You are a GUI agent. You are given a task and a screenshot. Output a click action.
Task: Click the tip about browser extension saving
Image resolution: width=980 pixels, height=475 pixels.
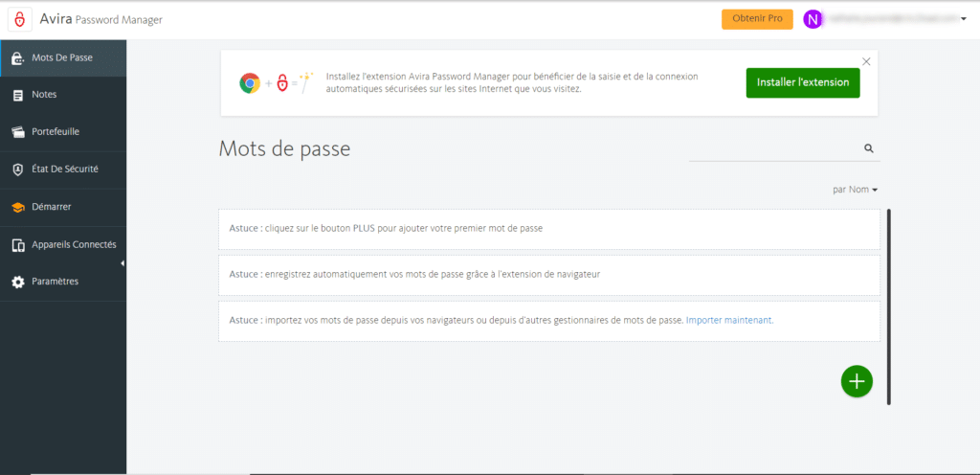coord(549,275)
